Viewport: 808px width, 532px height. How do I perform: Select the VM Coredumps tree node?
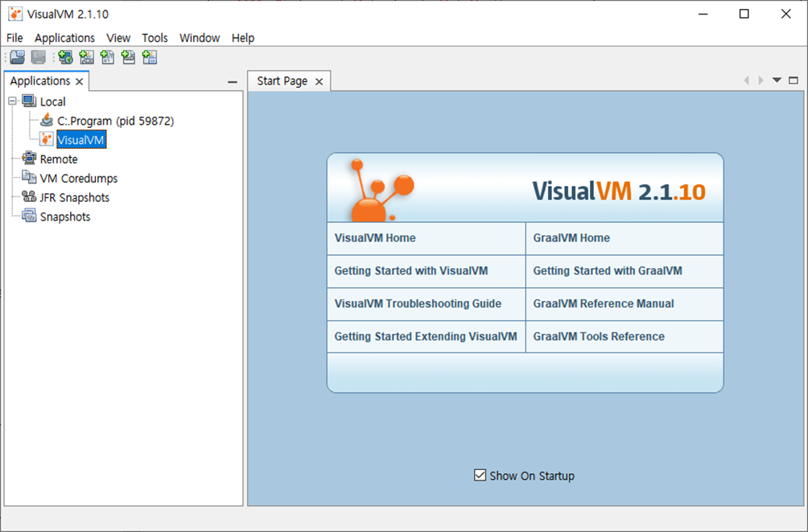coord(79,179)
